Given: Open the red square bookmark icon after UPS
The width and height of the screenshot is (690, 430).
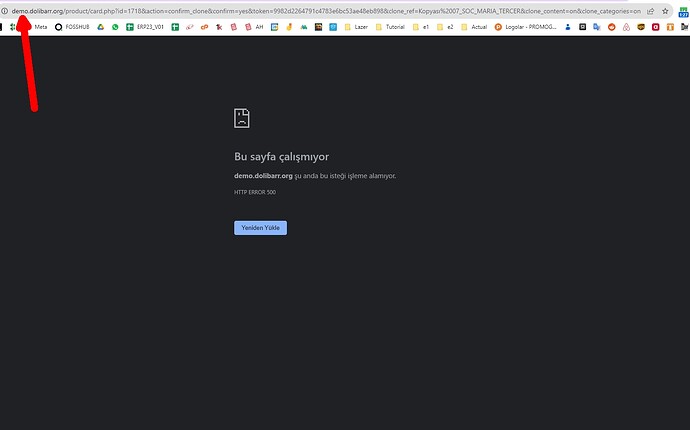Looking at the screenshot, I should point(656,27).
